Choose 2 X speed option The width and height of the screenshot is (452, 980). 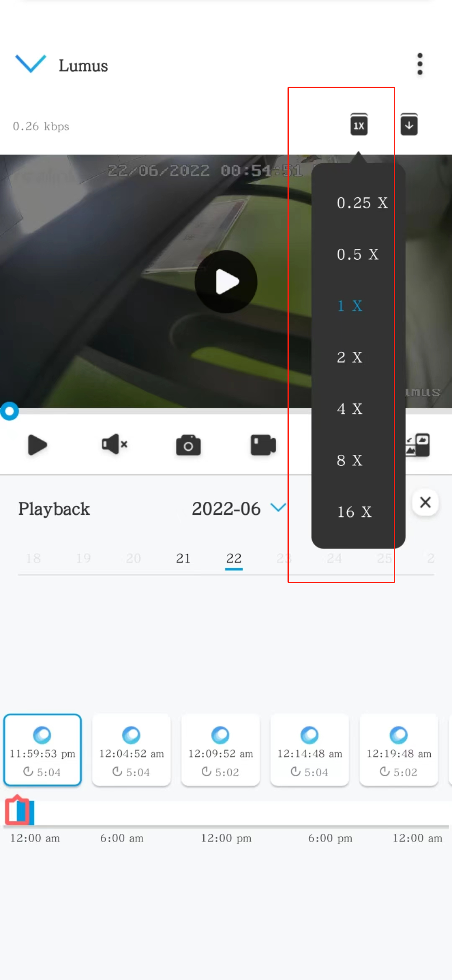point(349,358)
